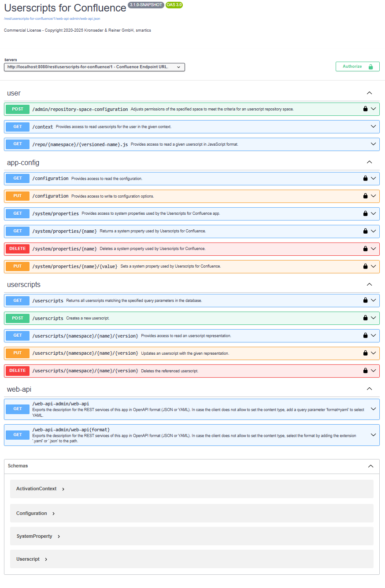Collapse the app-config section chevron
The image size is (385, 588).
(369, 162)
